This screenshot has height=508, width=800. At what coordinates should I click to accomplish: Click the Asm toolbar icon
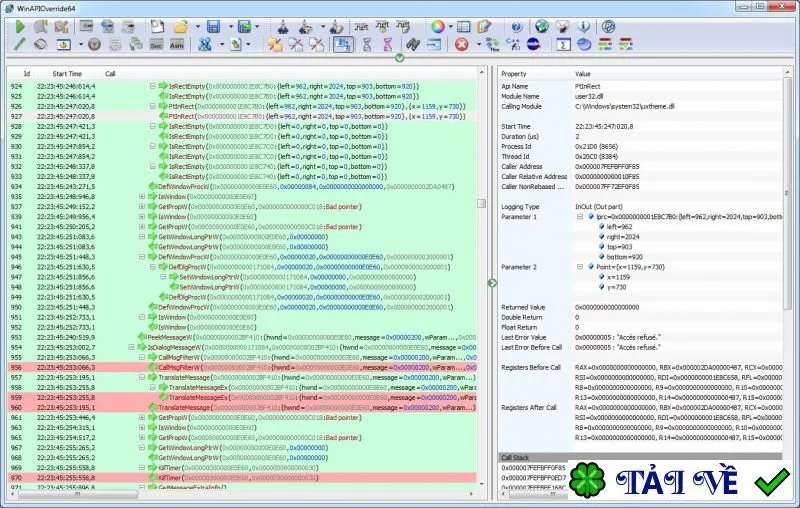pyautogui.click(x=177, y=45)
